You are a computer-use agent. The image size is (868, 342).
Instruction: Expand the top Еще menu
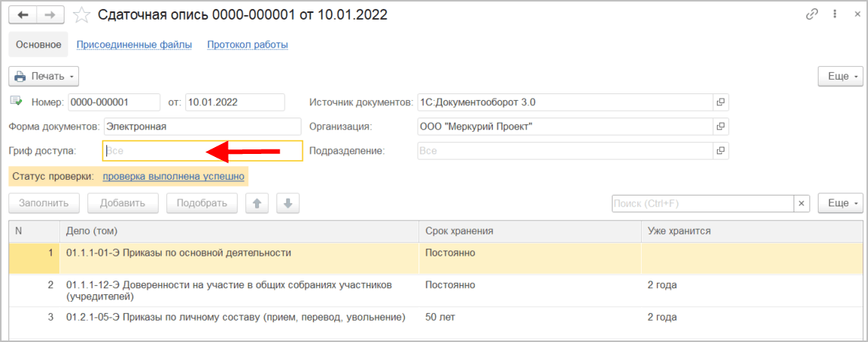pyautogui.click(x=841, y=77)
